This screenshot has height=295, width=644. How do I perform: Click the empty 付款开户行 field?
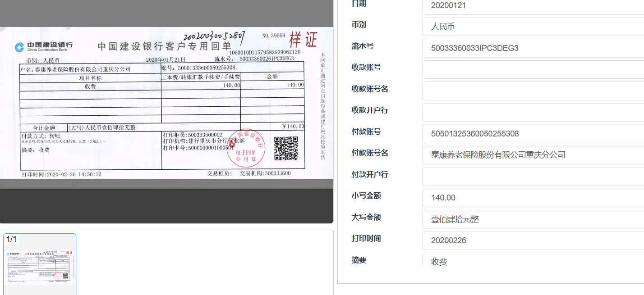click(x=532, y=177)
